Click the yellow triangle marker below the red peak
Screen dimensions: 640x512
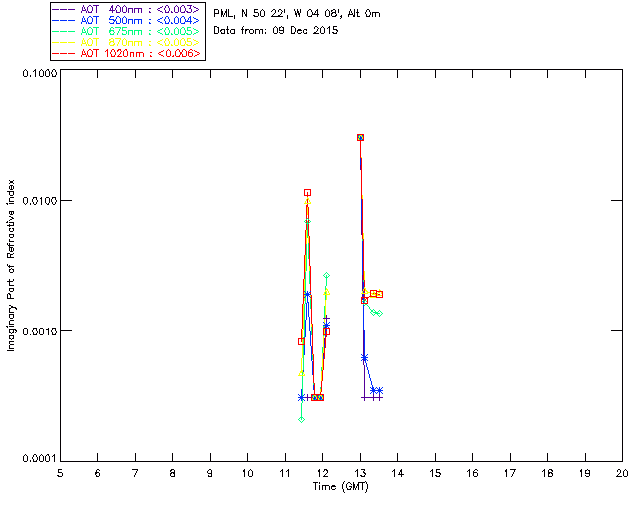(x=307, y=201)
